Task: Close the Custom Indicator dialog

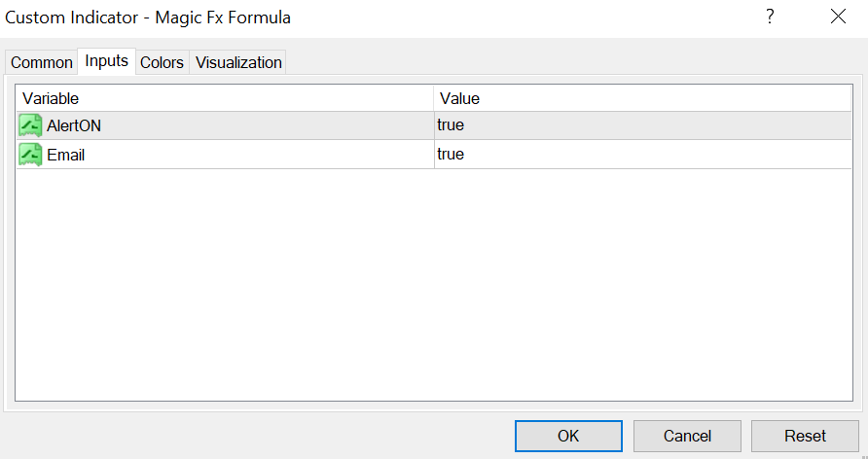Action: [x=838, y=17]
